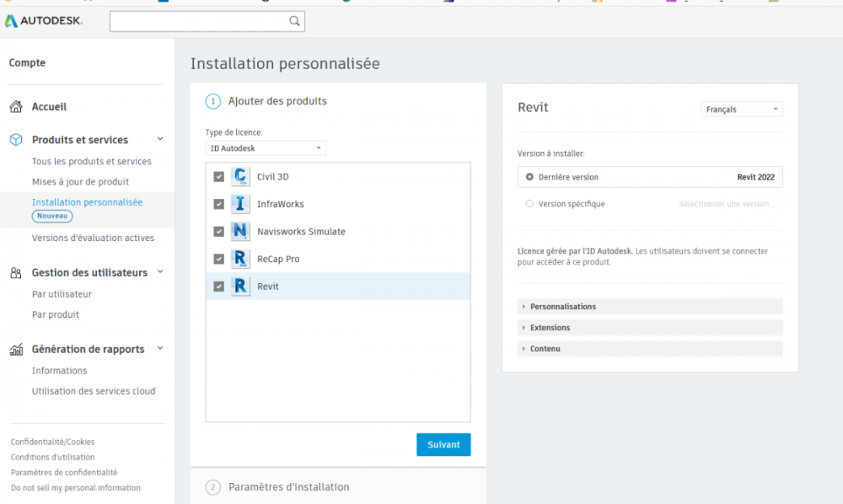Collapse the Génération de rapports chevron
The height and width of the screenshot is (504, 843).
[x=159, y=348]
